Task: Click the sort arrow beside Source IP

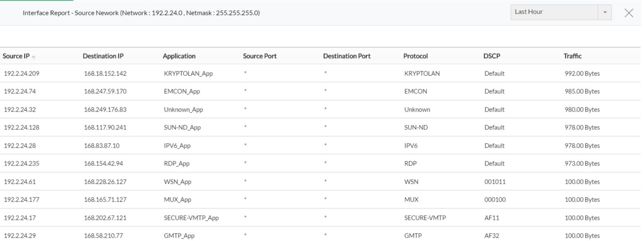Action: coord(34,57)
